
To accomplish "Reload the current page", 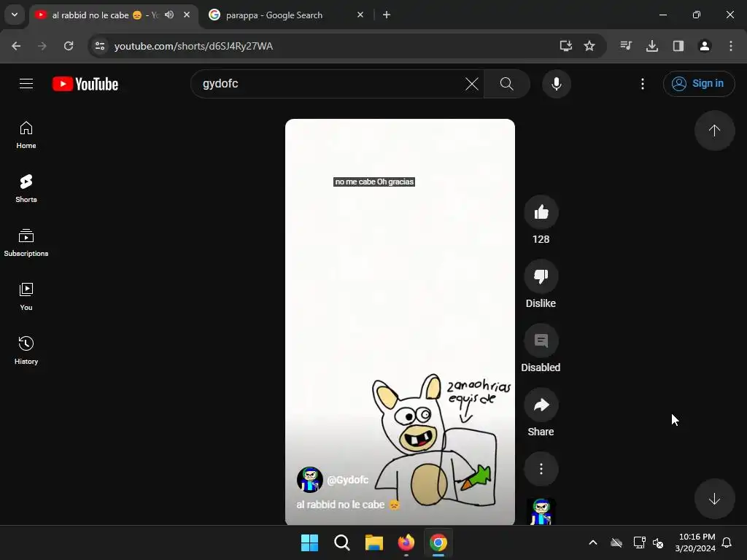I will tap(69, 46).
